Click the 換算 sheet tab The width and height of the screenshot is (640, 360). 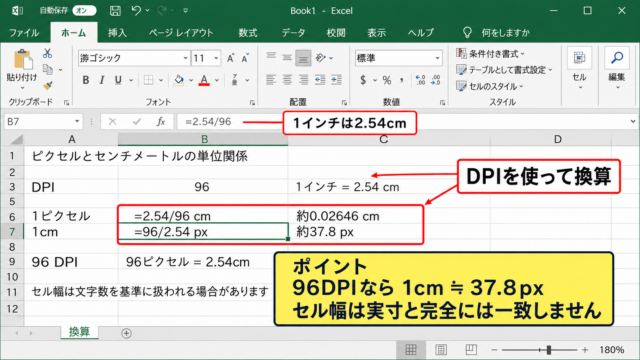(x=79, y=332)
